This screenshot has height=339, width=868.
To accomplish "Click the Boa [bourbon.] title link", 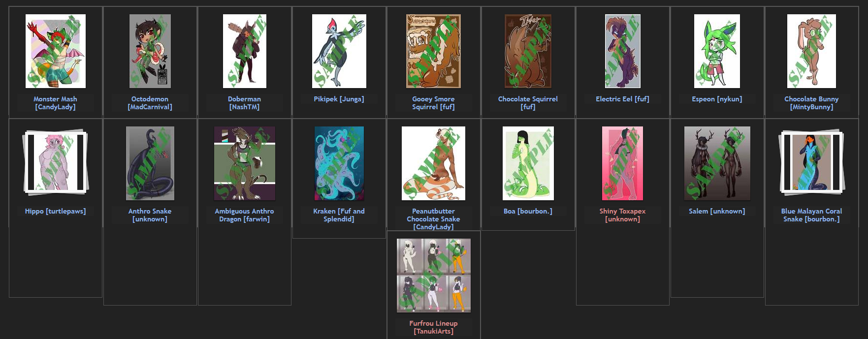I will pos(528,211).
